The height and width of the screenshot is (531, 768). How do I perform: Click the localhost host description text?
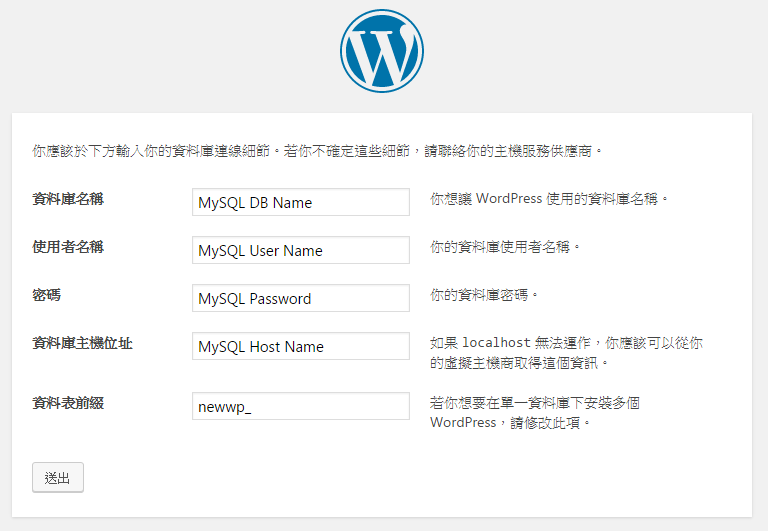(567, 353)
